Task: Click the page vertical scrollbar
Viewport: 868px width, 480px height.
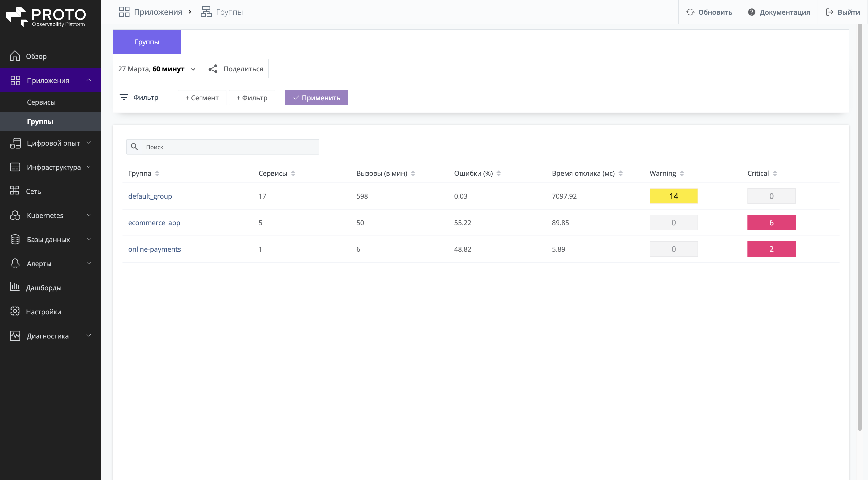Action: (860, 228)
